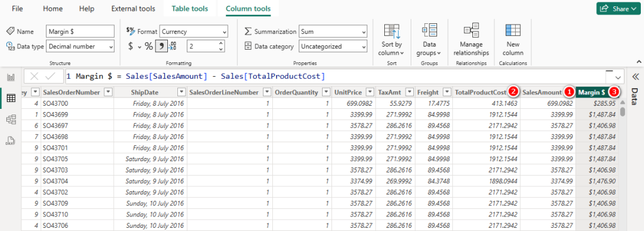Open UnitPrice column filter dropdown

[370, 92]
